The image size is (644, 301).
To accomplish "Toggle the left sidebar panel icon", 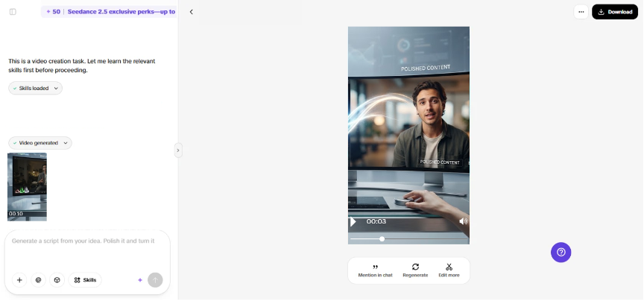I will pyautogui.click(x=13, y=12).
